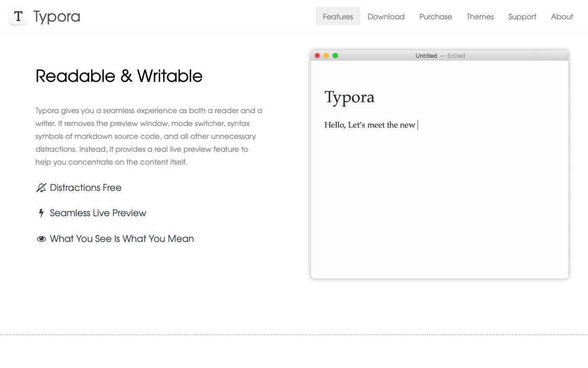Open the About page link

click(x=562, y=16)
